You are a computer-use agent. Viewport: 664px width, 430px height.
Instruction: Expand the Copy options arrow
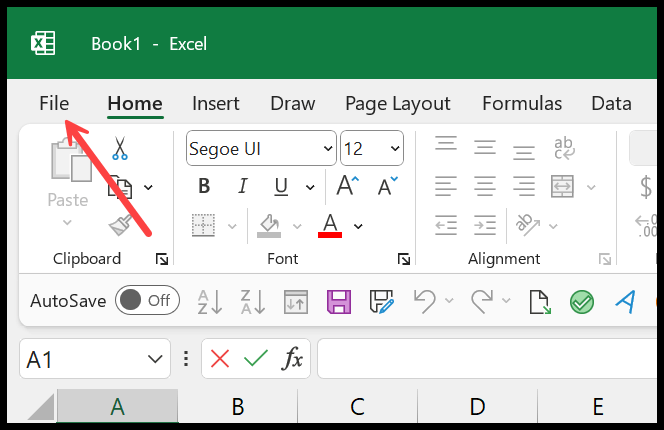click(148, 187)
